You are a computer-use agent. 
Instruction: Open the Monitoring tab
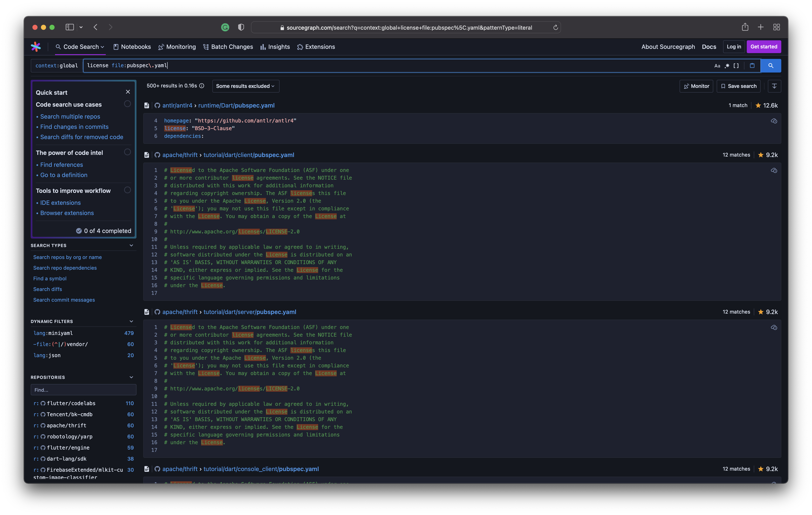click(x=177, y=47)
